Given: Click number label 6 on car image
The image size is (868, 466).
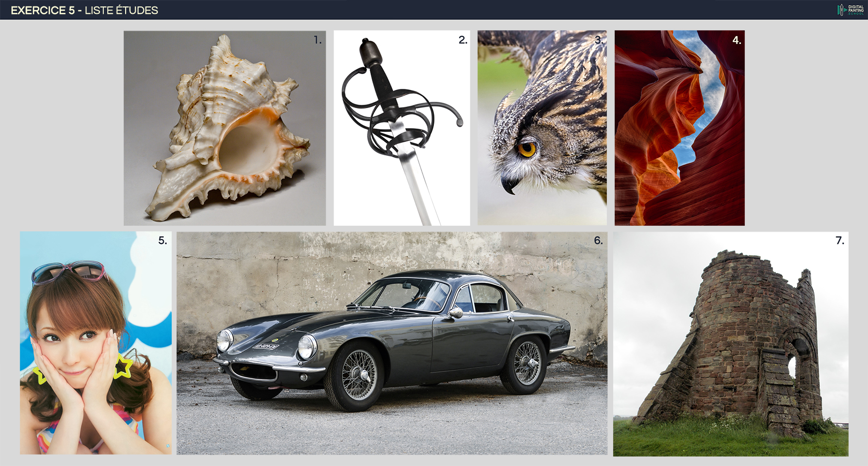Looking at the screenshot, I should tap(598, 241).
